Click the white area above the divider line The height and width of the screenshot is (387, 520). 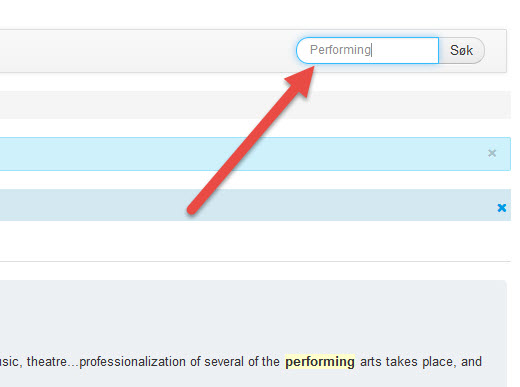[x=255, y=241]
